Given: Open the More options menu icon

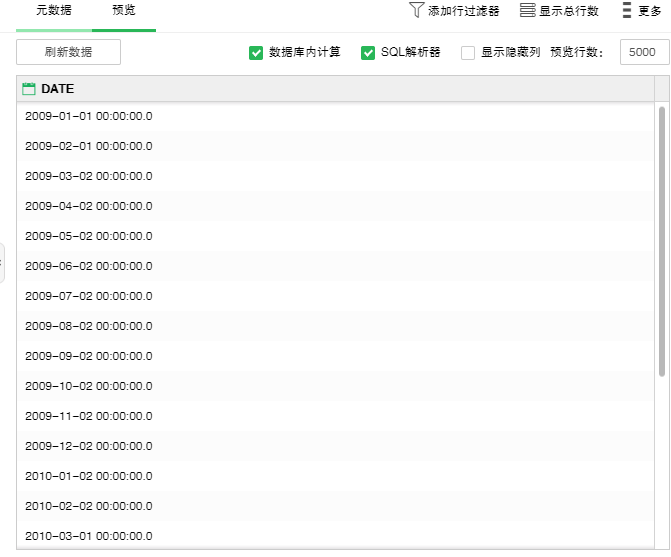Looking at the screenshot, I should [627, 10].
